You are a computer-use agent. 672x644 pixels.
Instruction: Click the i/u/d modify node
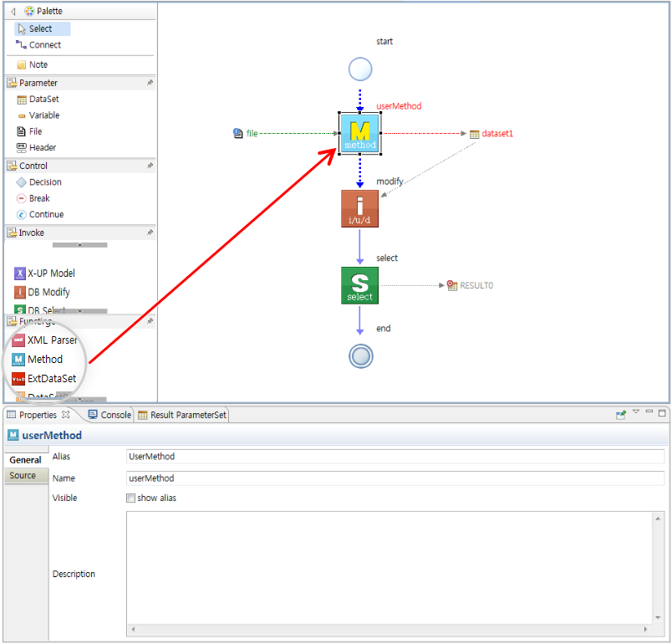tap(359, 208)
